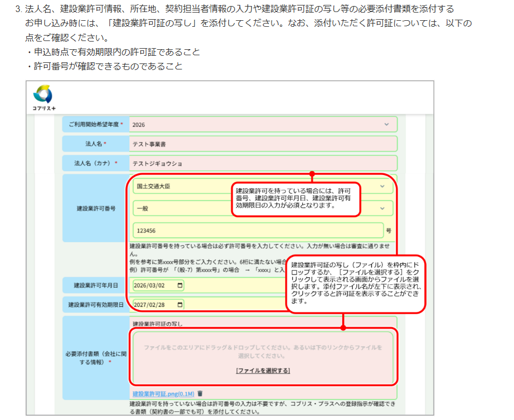The width and height of the screenshot is (514, 420).
Task: Click the permit number field showing 123456
Action: pyautogui.click(x=257, y=231)
